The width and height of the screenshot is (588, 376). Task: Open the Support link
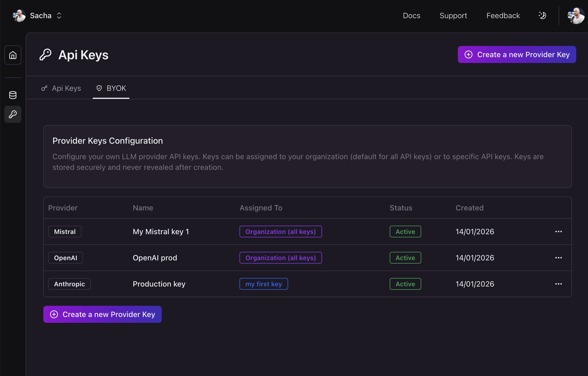[x=453, y=16]
